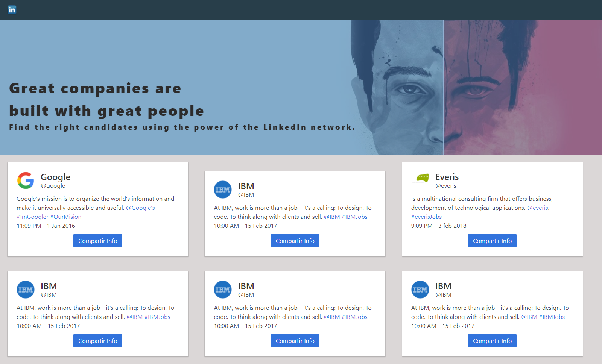
Task: Click the @google handle under the Google title
Action: pos(53,186)
